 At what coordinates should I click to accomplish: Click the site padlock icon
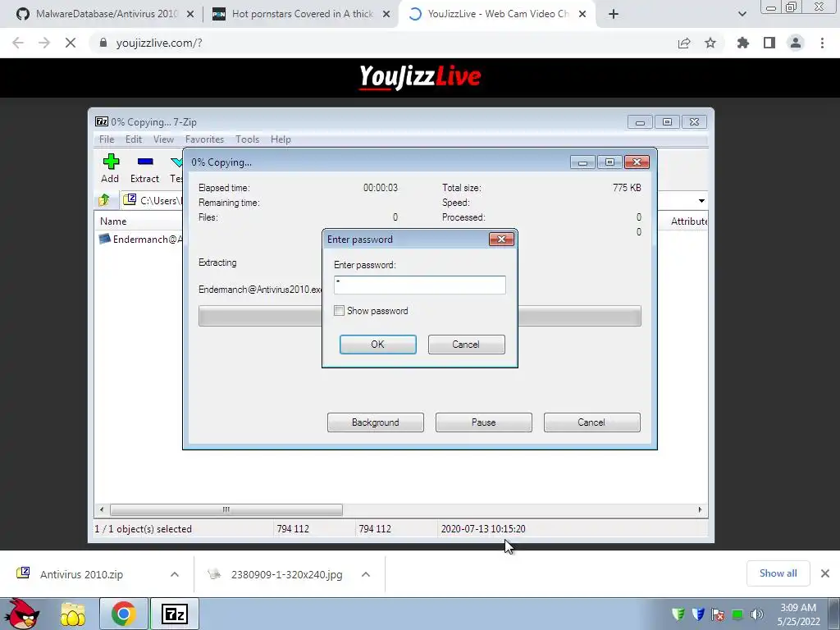[x=103, y=43]
